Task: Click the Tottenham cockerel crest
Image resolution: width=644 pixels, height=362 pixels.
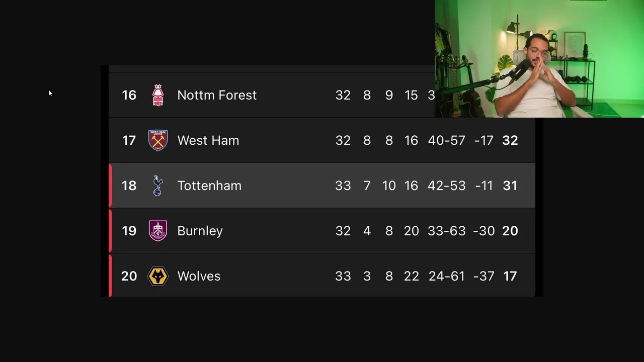Action: tap(157, 186)
